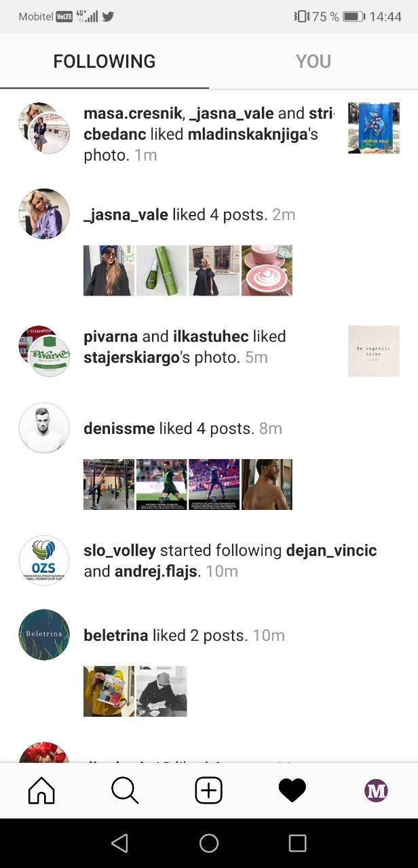Select the FOLLOWING tab
The image size is (418, 868).
click(x=104, y=61)
